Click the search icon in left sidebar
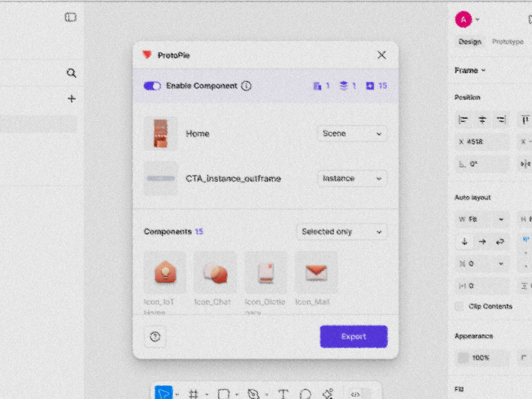532x399 pixels. tap(71, 73)
